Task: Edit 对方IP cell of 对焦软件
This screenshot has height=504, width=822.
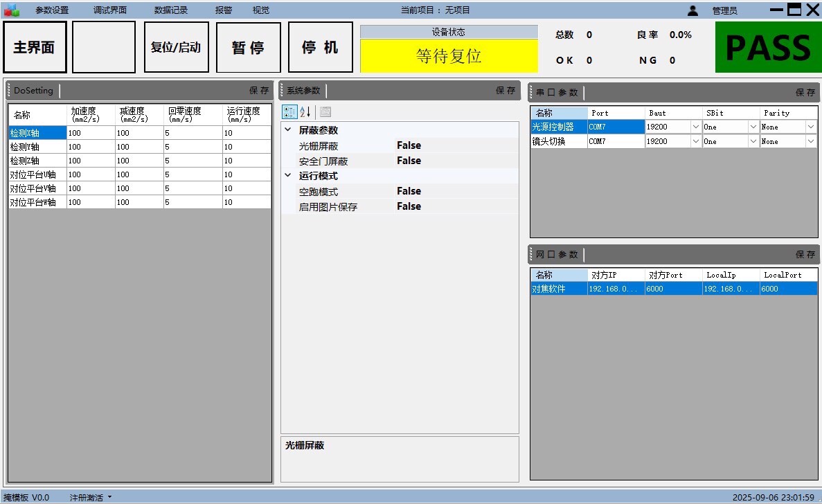Action: (x=616, y=289)
